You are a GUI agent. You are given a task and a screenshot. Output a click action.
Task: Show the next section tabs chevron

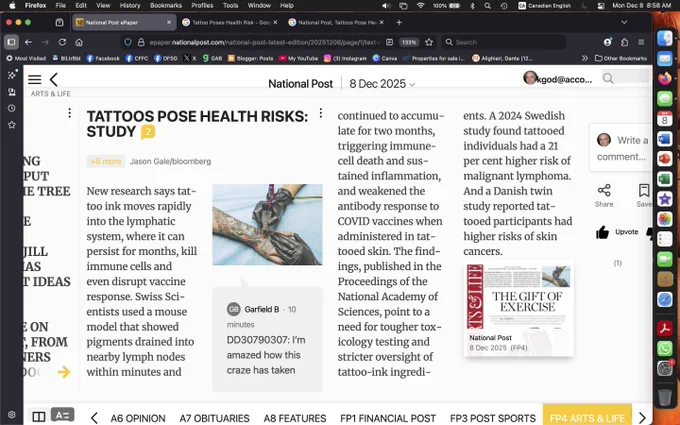642,418
